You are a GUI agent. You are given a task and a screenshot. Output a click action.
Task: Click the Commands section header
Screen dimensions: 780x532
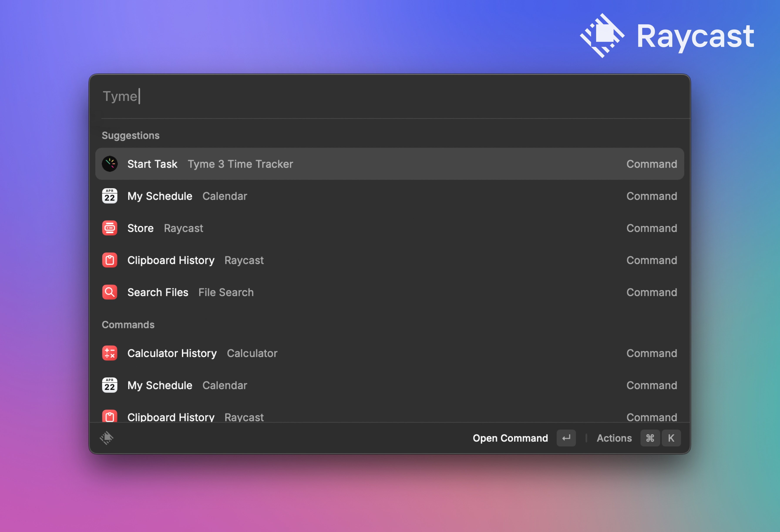click(128, 325)
